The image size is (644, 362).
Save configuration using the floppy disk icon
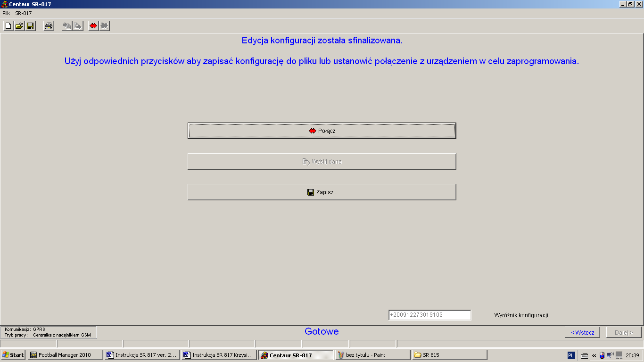pos(30,26)
